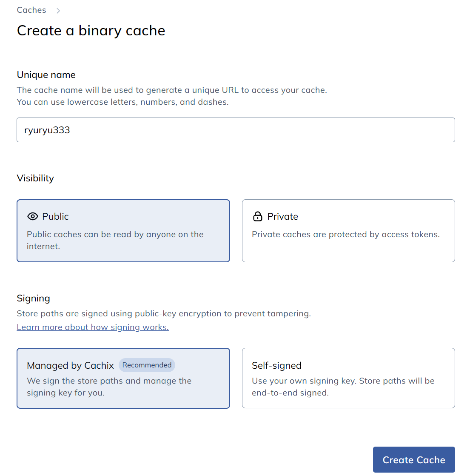Choose the Self-signed signing option

pos(348,378)
